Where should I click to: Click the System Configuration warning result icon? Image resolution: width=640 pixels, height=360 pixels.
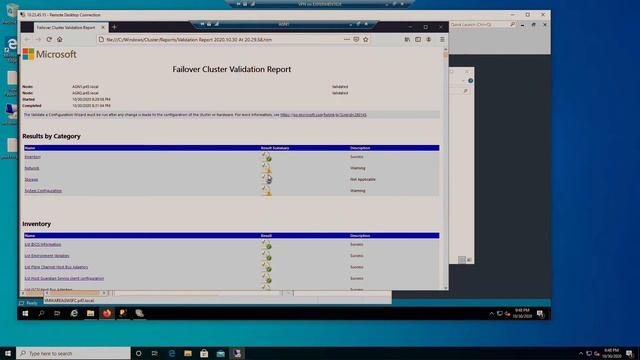click(267, 191)
